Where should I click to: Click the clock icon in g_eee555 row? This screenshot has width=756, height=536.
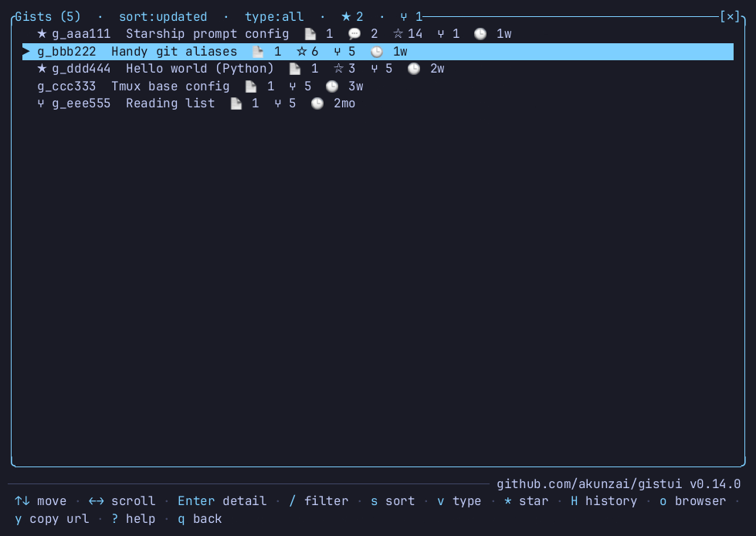click(x=317, y=103)
